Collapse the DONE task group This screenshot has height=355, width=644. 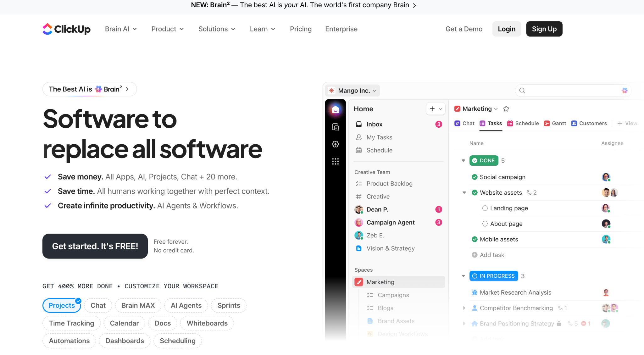click(x=463, y=161)
